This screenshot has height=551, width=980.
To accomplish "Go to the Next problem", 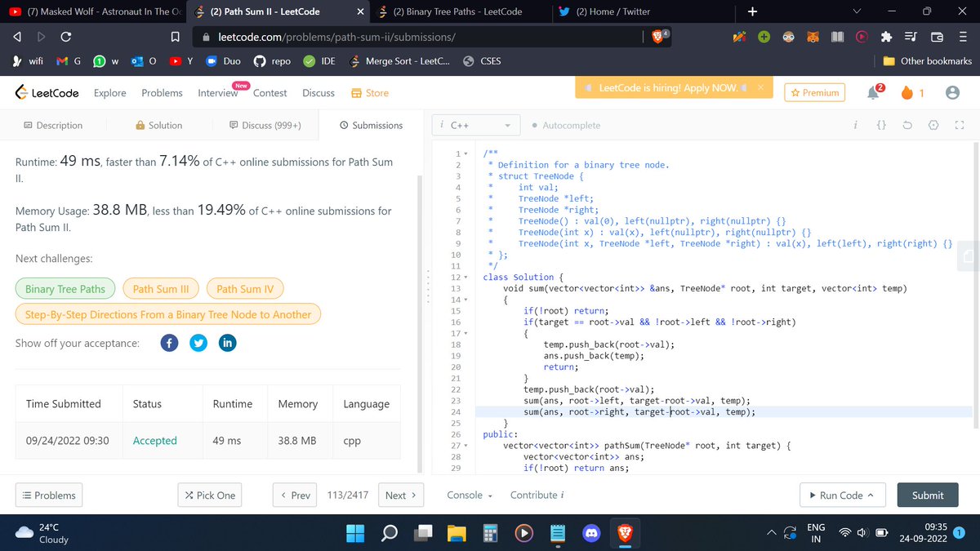I will tap(401, 495).
